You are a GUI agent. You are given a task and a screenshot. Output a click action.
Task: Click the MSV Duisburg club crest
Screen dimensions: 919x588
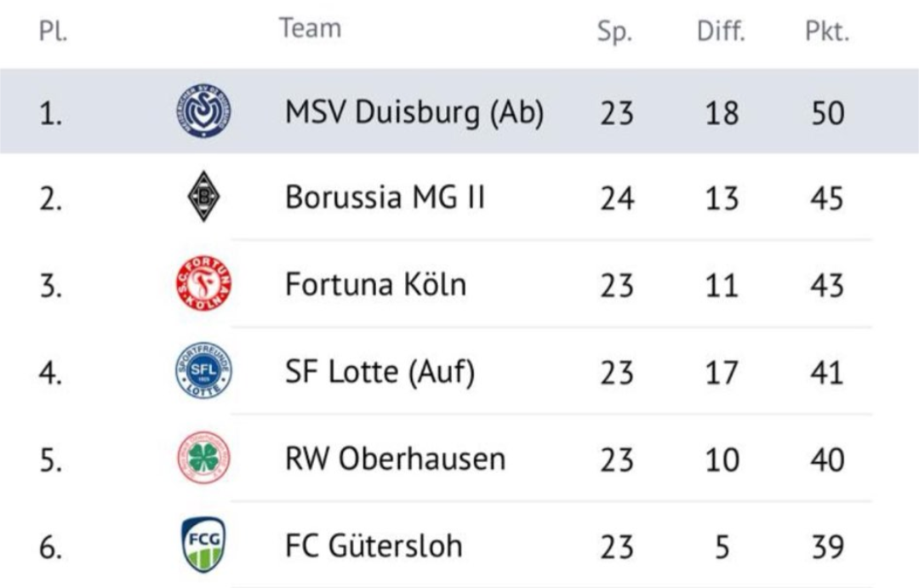[203, 111]
